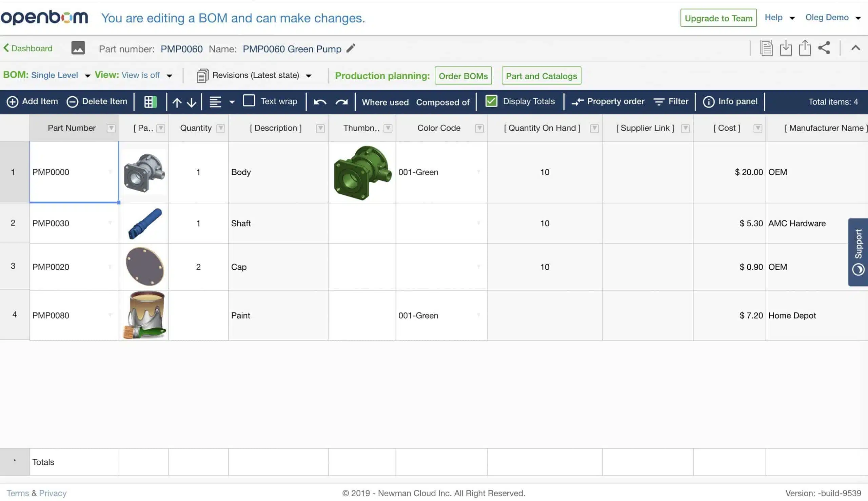868x501 pixels.
Task: Click the OpenBOM logo
Action: click(44, 17)
